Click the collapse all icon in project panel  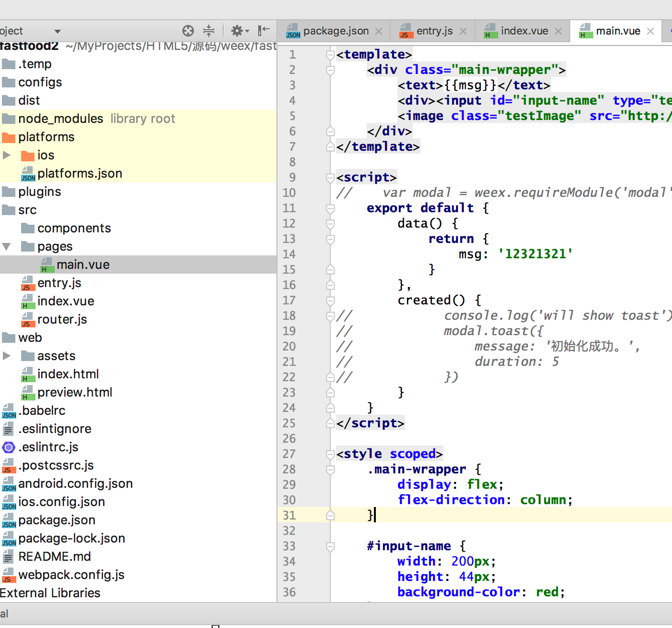click(209, 31)
